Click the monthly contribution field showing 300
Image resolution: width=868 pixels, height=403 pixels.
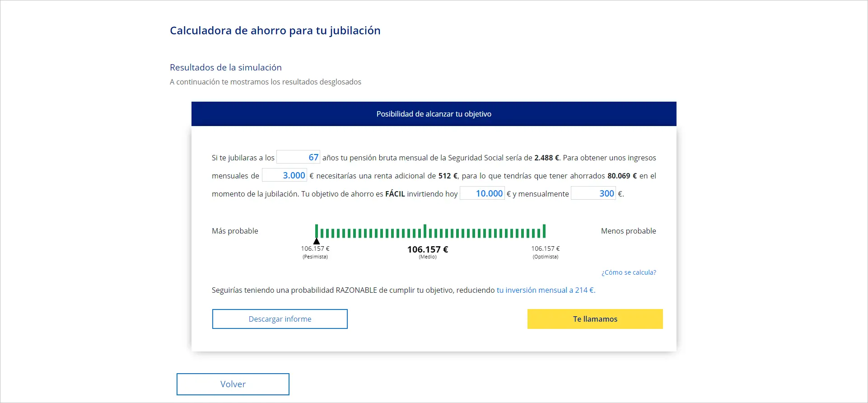tap(593, 193)
